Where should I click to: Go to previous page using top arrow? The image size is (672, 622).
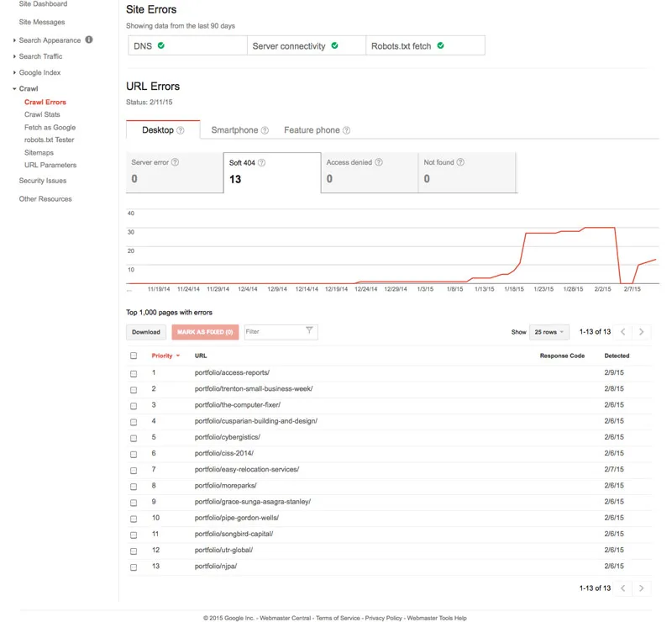click(623, 331)
